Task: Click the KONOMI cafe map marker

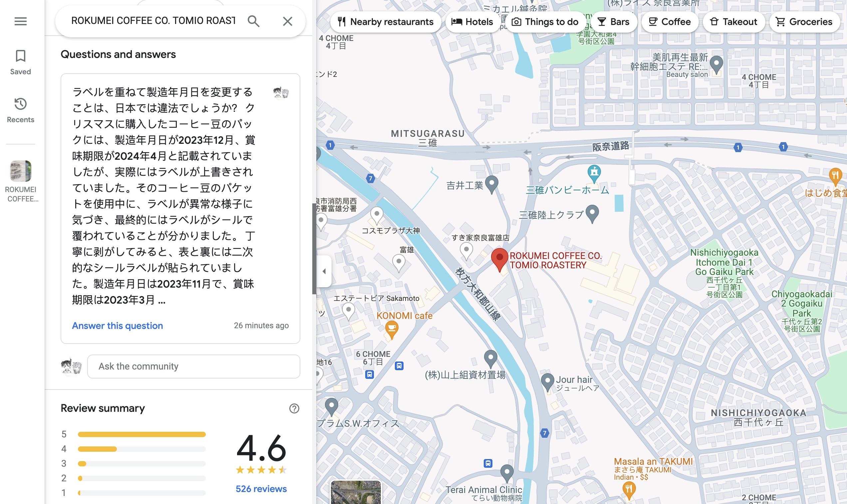Action: (x=392, y=330)
